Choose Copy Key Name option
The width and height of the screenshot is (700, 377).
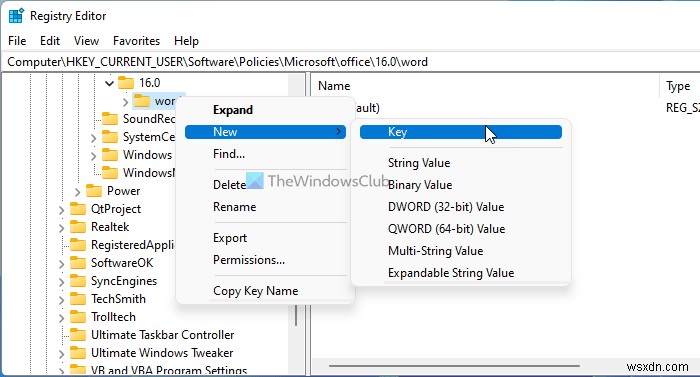click(x=255, y=291)
